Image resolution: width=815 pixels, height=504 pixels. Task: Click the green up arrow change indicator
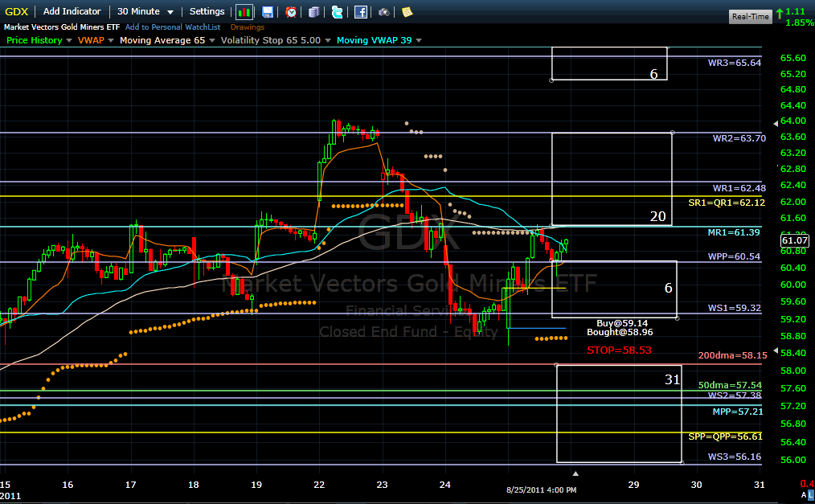click(x=780, y=14)
